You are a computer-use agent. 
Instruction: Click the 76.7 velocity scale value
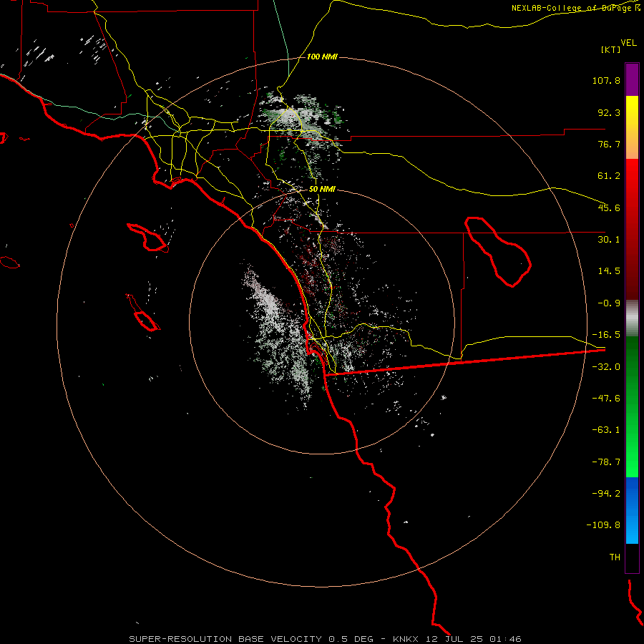(609, 144)
